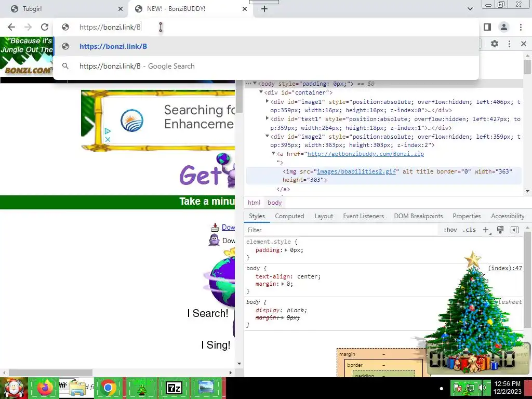Click the styles Filter input
Image resolution: width=532 pixels, height=399 pixels.
click(x=341, y=230)
